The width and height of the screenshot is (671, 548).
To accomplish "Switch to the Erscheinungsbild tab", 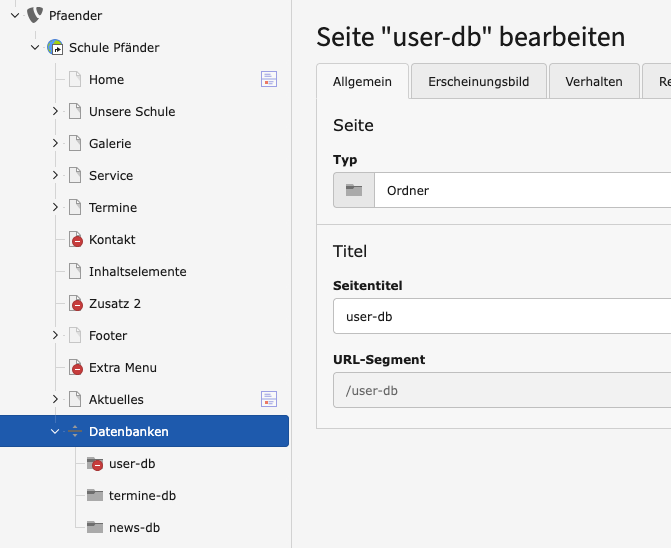I will (478, 81).
